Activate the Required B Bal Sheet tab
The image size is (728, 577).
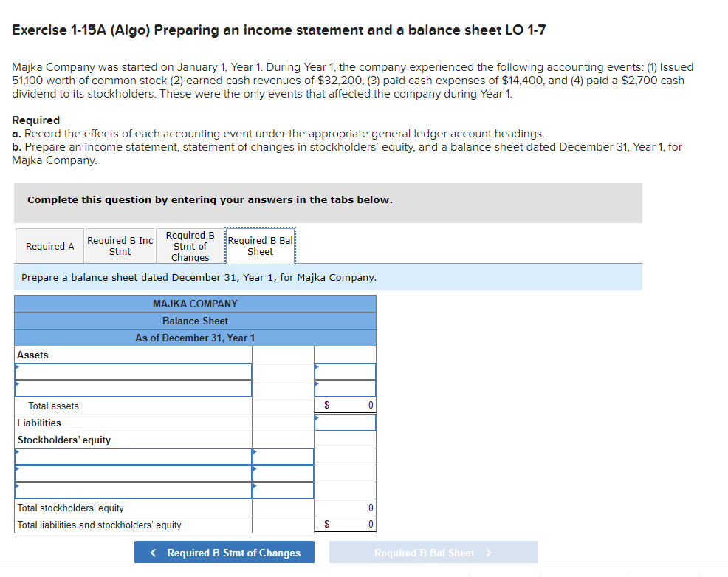[x=260, y=245]
